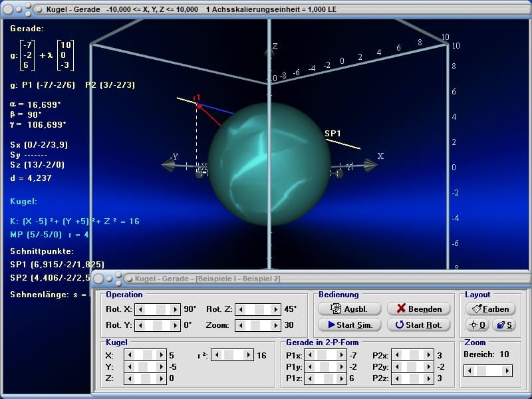532x399 pixels.
Task: Click the cube S button in Layout
Action: point(504,325)
